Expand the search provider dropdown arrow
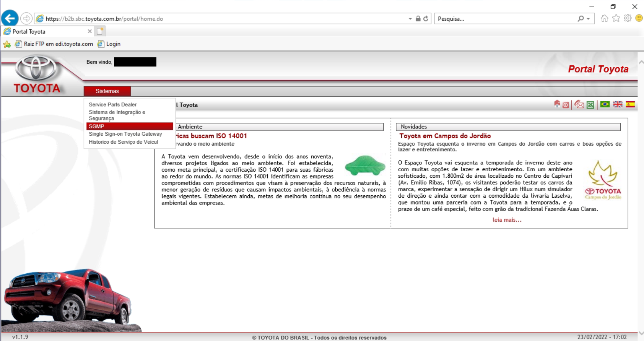Viewport: 644px width, 341px height. pos(588,19)
